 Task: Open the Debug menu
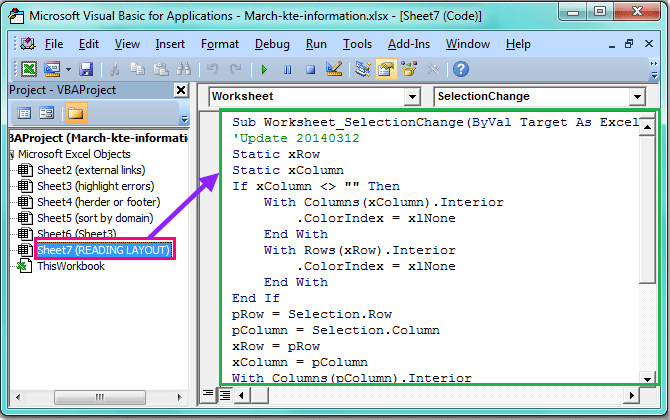272,44
